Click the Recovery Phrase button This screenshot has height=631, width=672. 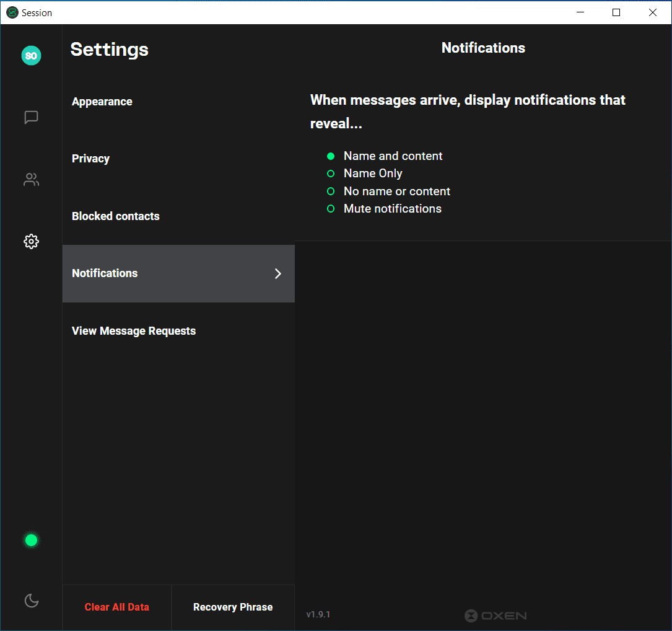click(233, 607)
